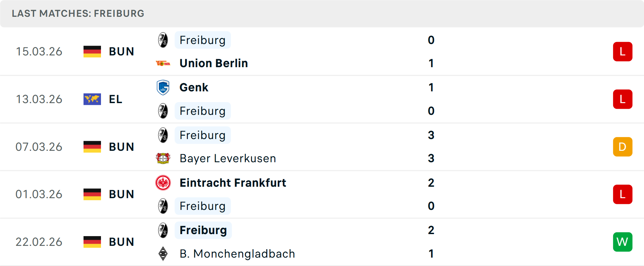Expand the Eintracht Frankfurt match details
644x266 pixels.
click(322, 194)
